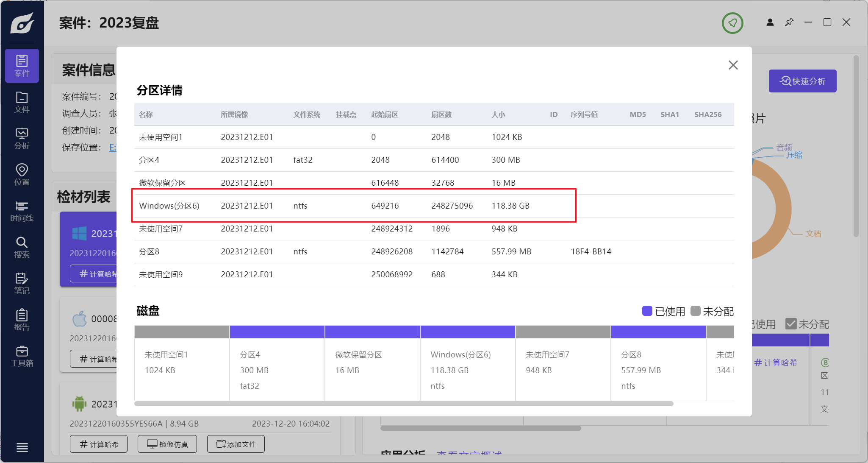Image resolution: width=868 pixels, height=463 pixels.
Task: Click the hamburger menu icon in the sidebar
Action: click(22, 447)
